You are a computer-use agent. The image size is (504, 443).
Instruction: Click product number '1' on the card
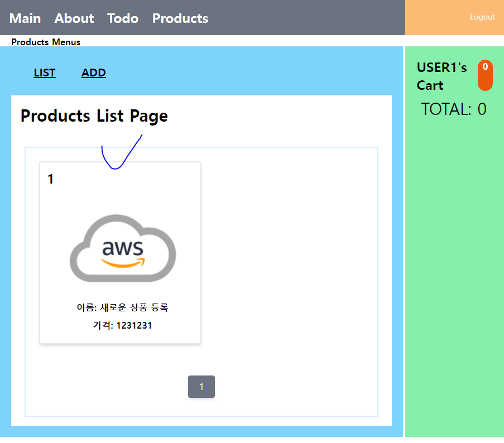(x=50, y=179)
